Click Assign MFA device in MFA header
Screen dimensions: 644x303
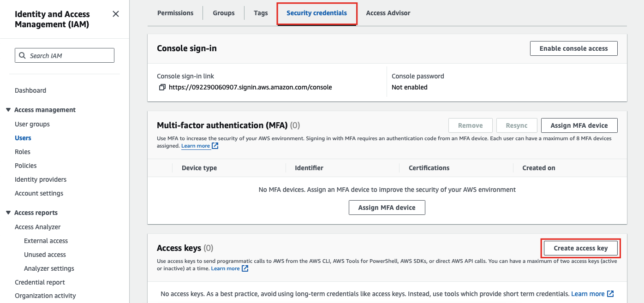point(579,125)
